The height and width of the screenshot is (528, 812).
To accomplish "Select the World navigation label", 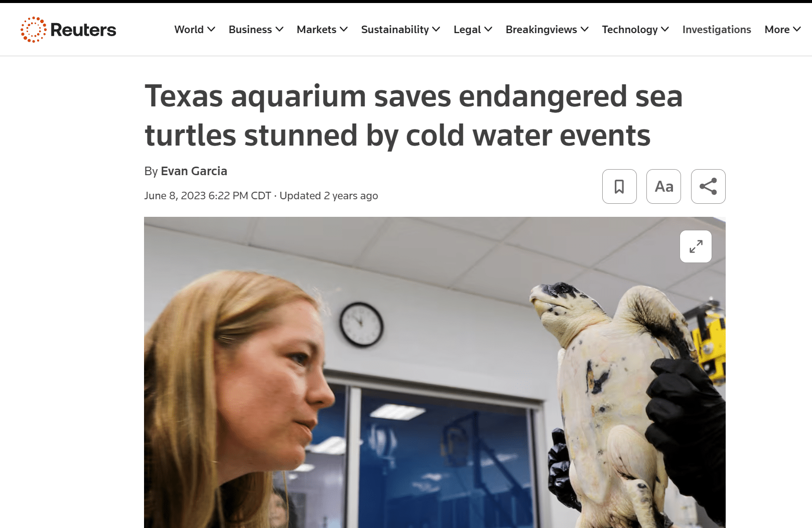I will pyautogui.click(x=189, y=30).
